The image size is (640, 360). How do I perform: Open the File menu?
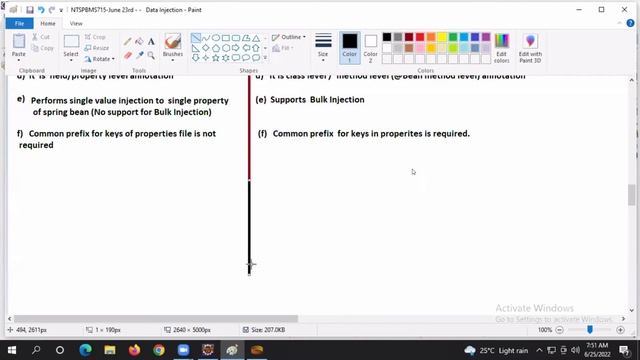[20, 23]
